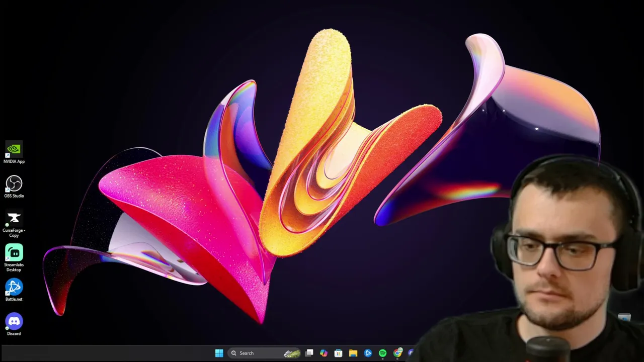Select the CurseForge - Copy desktop icon
644x362 pixels.
[14, 224]
